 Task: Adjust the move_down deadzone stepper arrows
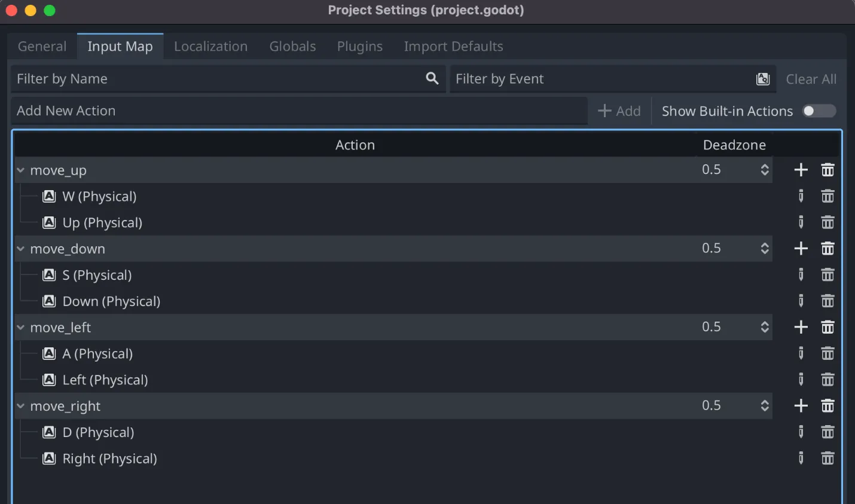coord(765,249)
